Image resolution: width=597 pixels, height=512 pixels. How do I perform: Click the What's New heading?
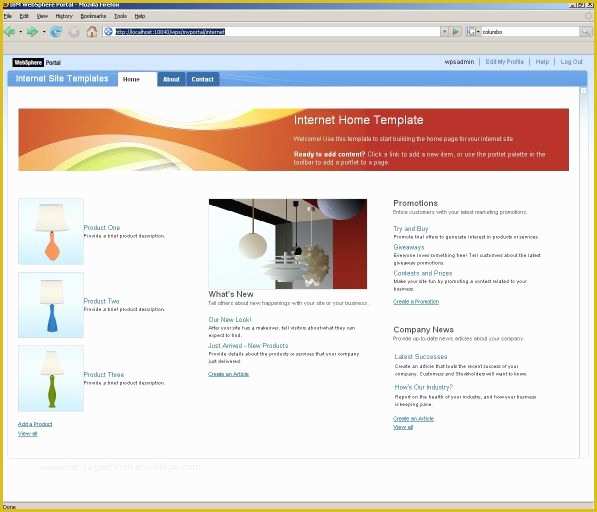[x=231, y=294]
